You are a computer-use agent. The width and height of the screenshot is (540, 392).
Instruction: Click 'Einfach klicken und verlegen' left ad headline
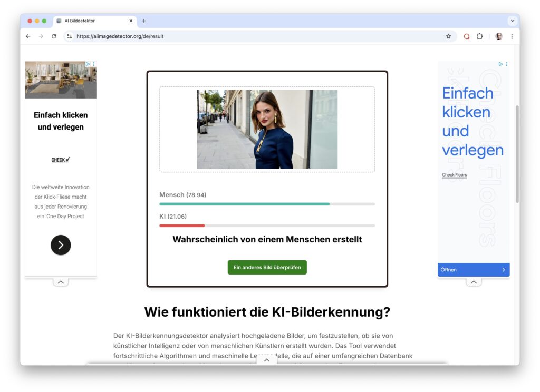coord(61,121)
